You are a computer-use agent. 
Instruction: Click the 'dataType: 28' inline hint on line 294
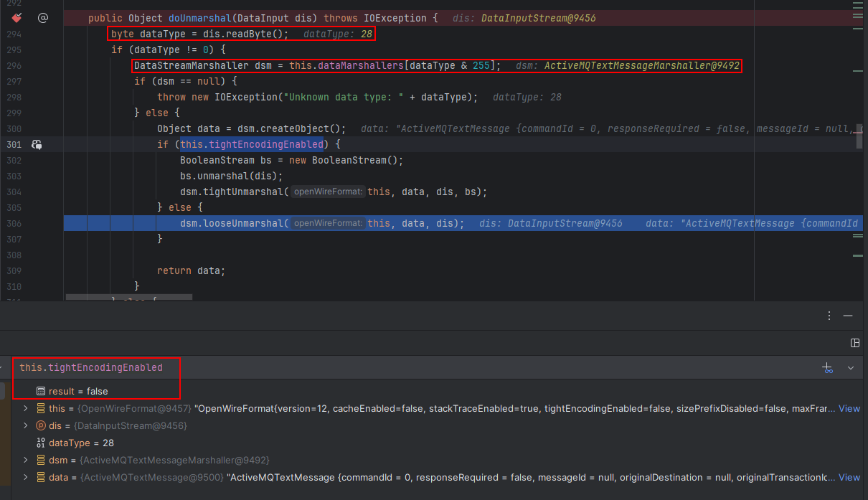pos(337,34)
